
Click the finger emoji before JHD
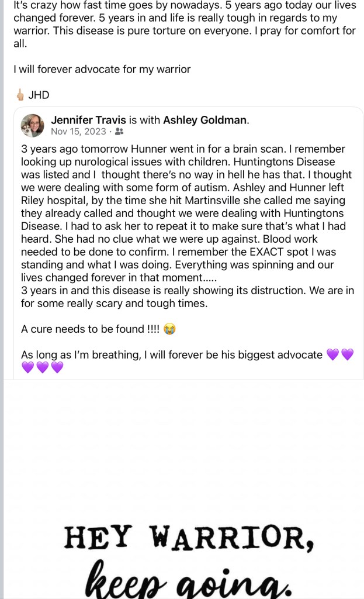coord(20,95)
